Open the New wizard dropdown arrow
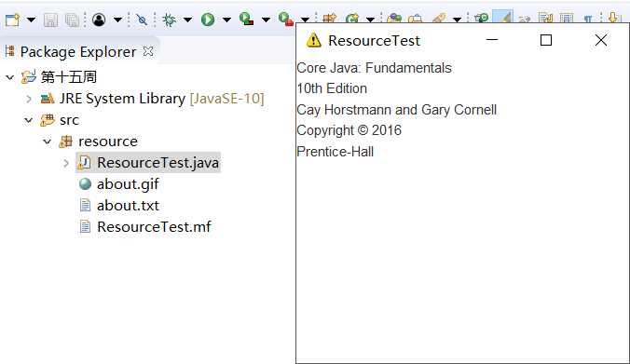This screenshot has height=364, width=630. point(31,20)
